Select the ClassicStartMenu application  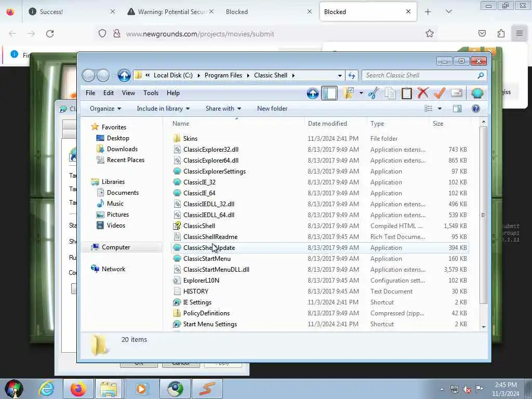tap(207, 259)
